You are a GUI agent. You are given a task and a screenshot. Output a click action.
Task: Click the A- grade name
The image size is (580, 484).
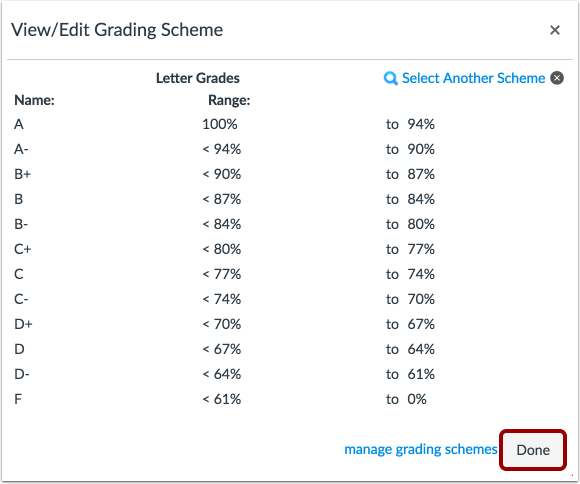tap(21, 149)
